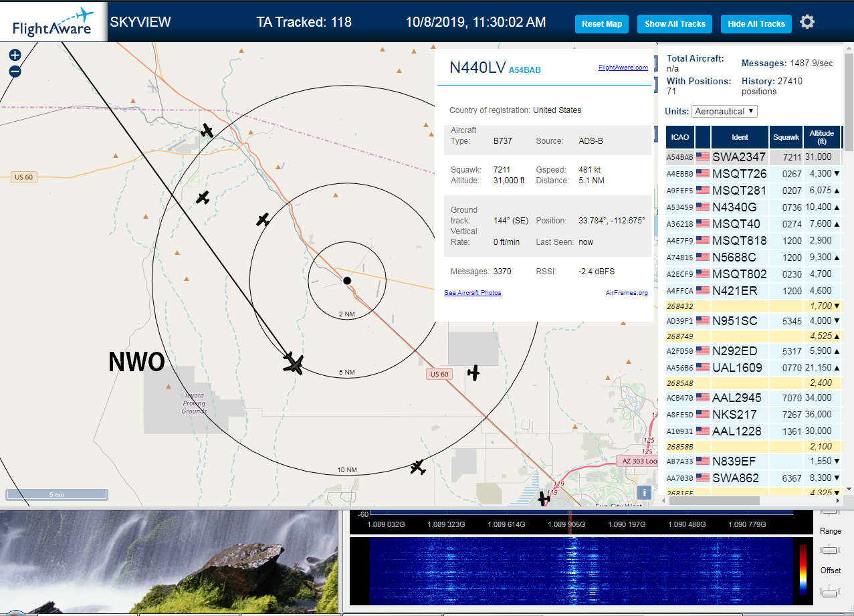Screen dimensions: 854x616
Task: Select the NKS217 aircraft row
Action: 754,415
